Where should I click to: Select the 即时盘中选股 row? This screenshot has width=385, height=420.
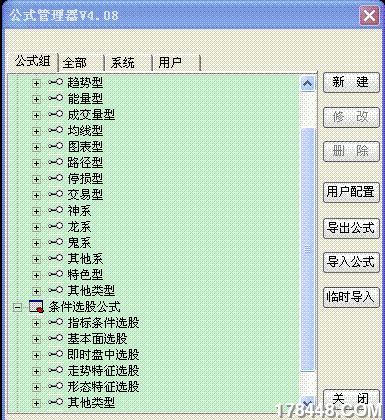pos(103,355)
